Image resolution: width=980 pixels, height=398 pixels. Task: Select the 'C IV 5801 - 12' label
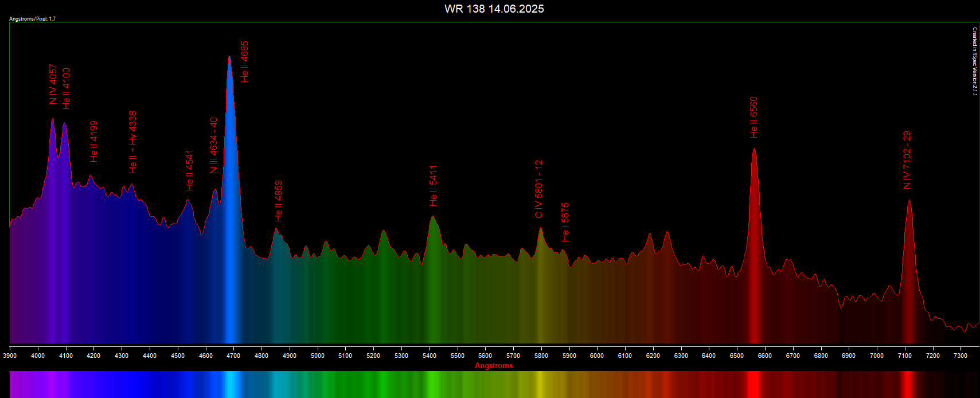[x=539, y=189]
